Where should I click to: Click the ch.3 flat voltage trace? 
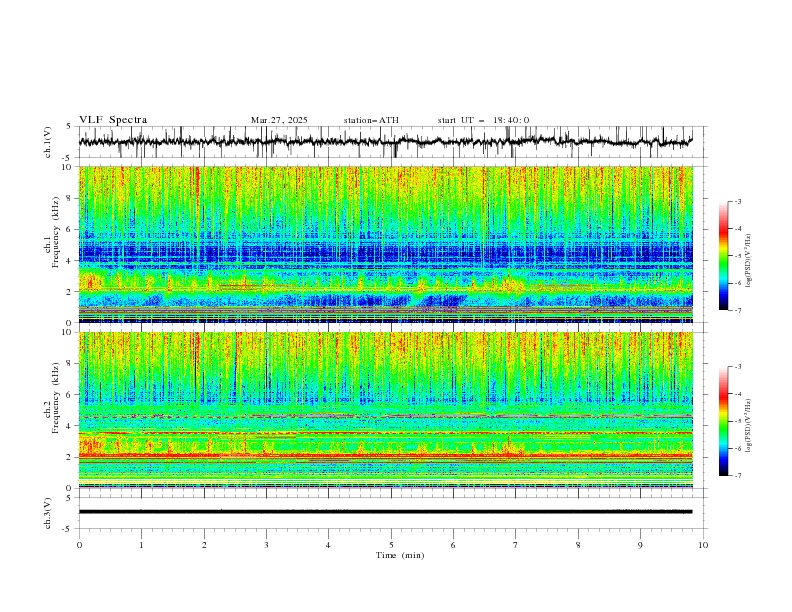(385, 512)
